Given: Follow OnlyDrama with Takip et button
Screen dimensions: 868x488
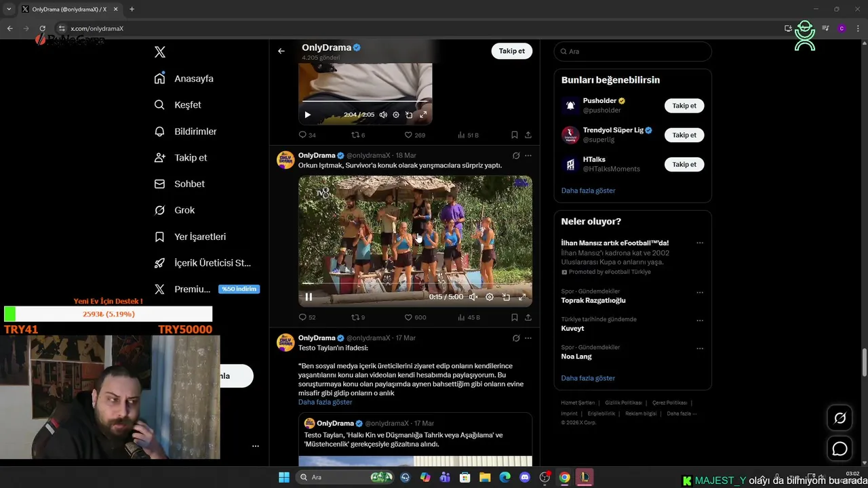Looking at the screenshot, I should (x=512, y=51).
